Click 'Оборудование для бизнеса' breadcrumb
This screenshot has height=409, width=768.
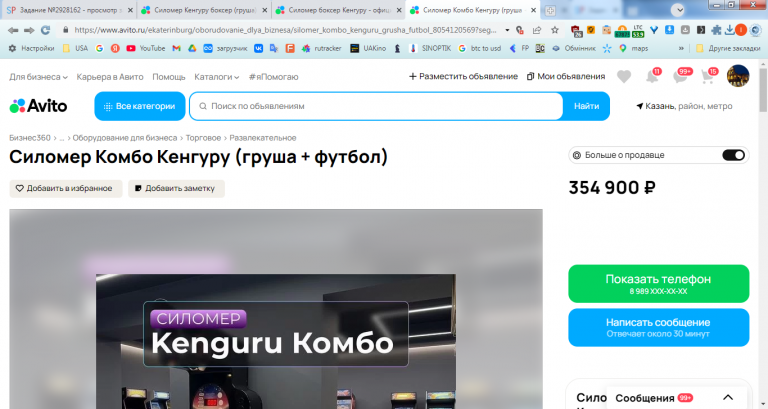(x=125, y=138)
